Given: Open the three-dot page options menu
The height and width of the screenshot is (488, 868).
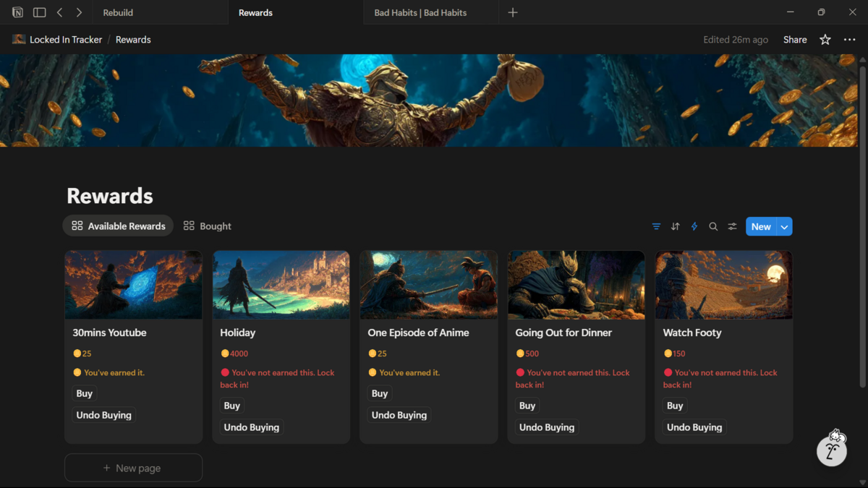Looking at the screenshot, I should (850, 40).
